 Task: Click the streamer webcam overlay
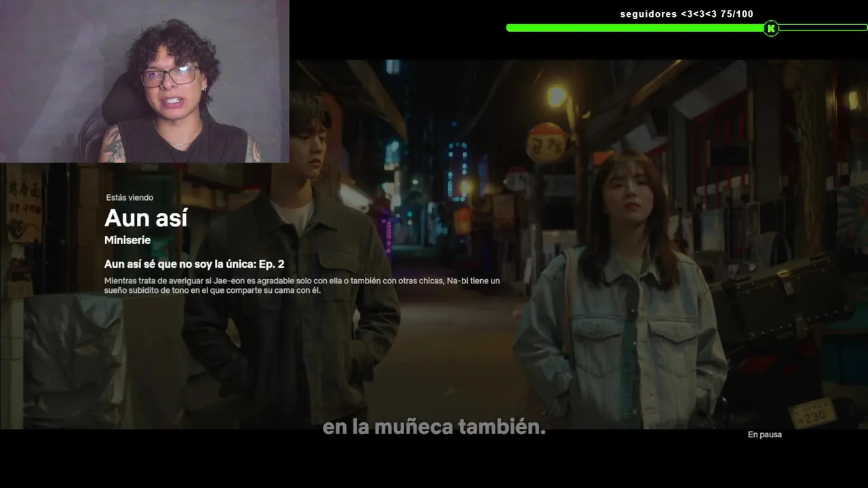click(144, 81)
